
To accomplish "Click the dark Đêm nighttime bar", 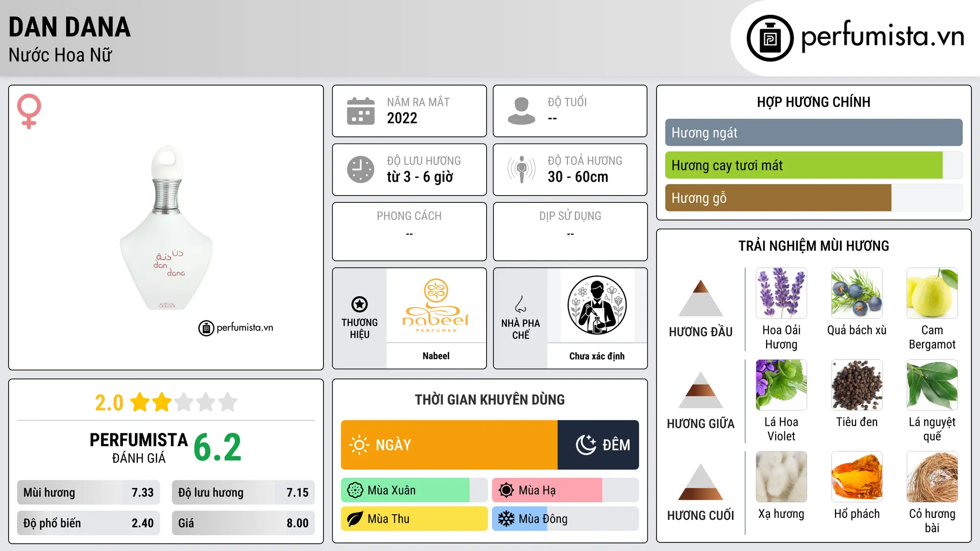I will (598, 445).
